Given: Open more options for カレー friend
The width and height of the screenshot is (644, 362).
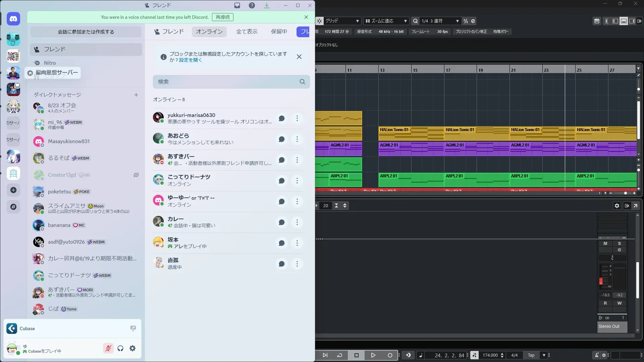Looking at the screenshot, I should pyautogui.click(x=297, y=222).
